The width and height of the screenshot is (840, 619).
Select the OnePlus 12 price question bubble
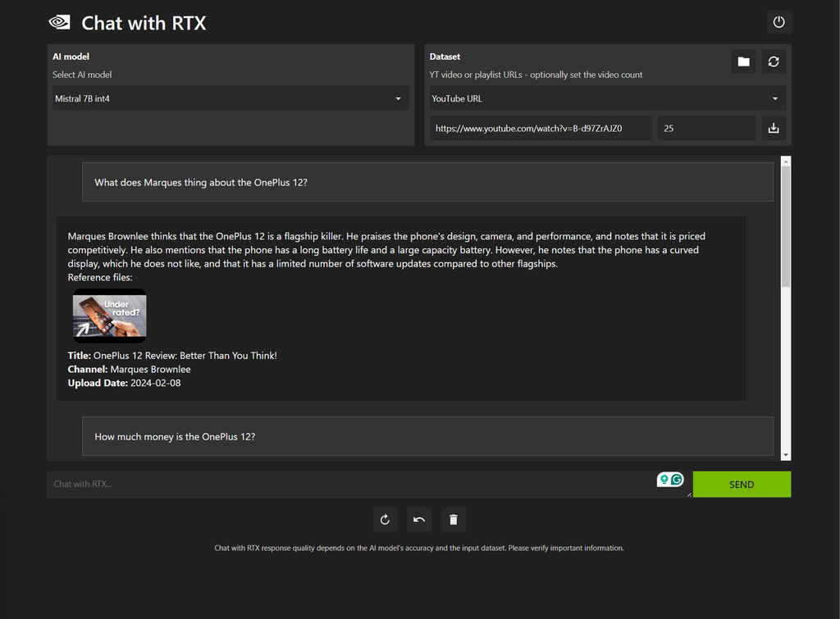click(426, 436)
